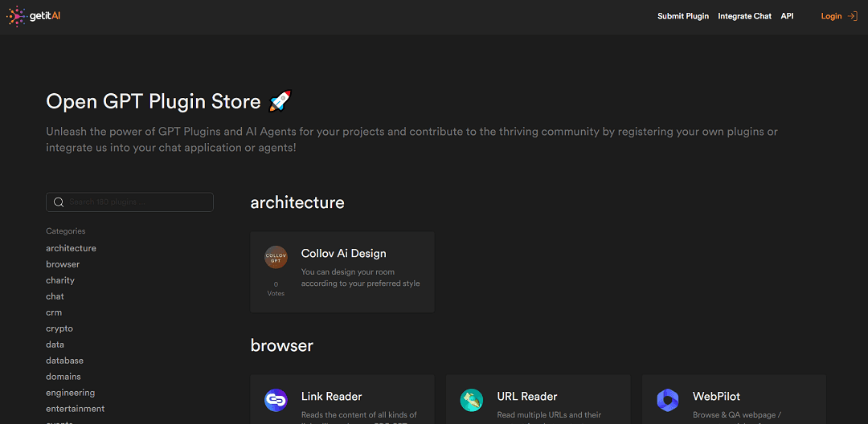Open the URL Reader title
The height and width of the screenshot is (424, 868).
pyautogui.click(x=527, y=397)
